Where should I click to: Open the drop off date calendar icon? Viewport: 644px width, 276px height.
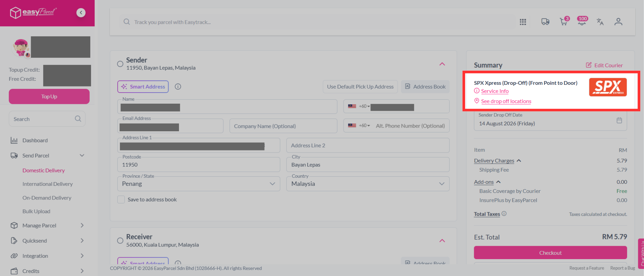619,120
